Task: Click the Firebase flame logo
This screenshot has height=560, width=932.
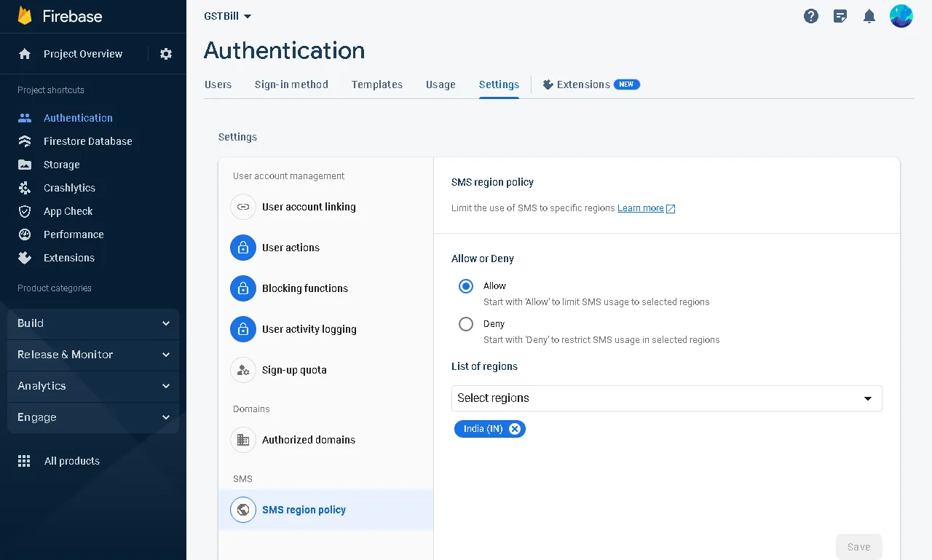Action: point(25,16)
